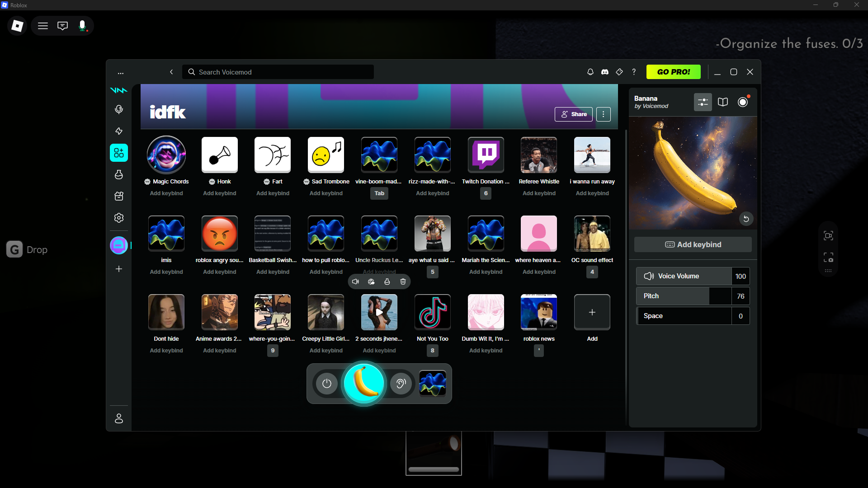Click the back chevron beside search

coord(171,72)
